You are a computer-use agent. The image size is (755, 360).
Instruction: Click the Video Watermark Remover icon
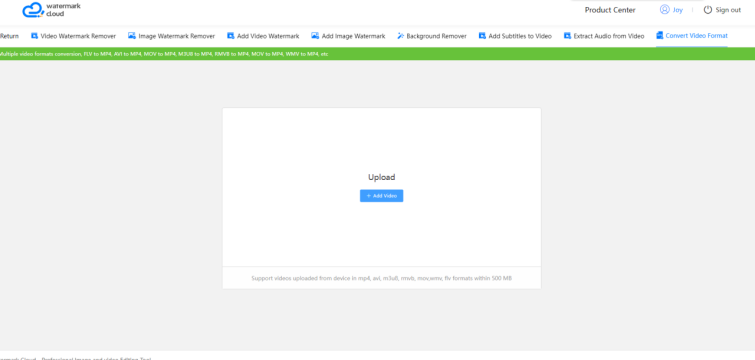coord(34,36)
